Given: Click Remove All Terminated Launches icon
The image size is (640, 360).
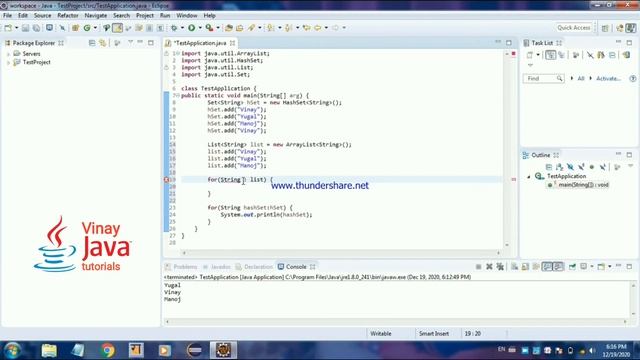Looking at the screenshot, I should (500, 267).
